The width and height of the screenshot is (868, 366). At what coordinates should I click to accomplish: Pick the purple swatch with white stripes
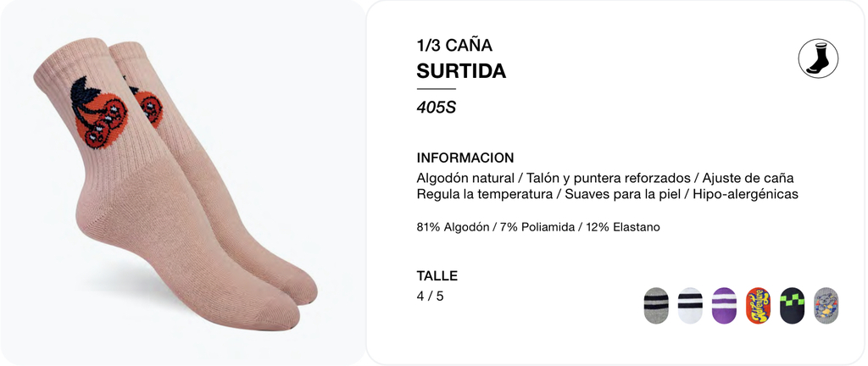724,305
